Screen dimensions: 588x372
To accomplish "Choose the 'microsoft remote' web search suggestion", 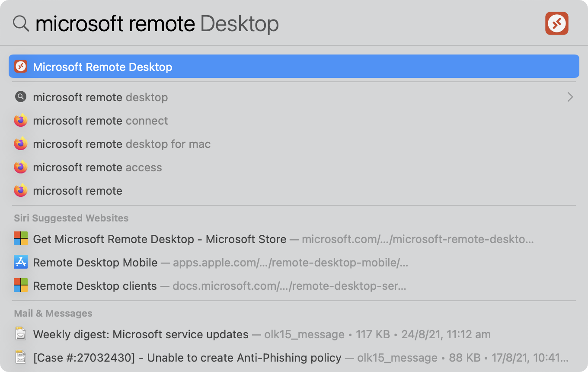I will (x=78, y=191).
